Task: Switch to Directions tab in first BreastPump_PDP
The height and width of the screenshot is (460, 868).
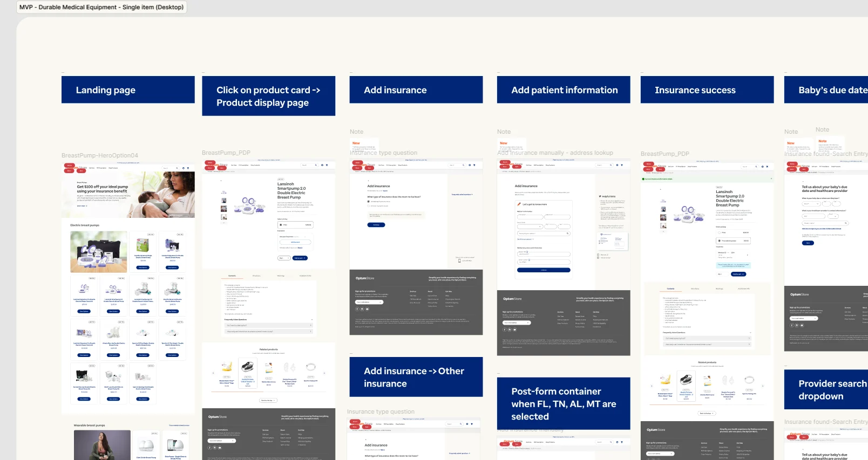Action: click(x=256, y=276)
